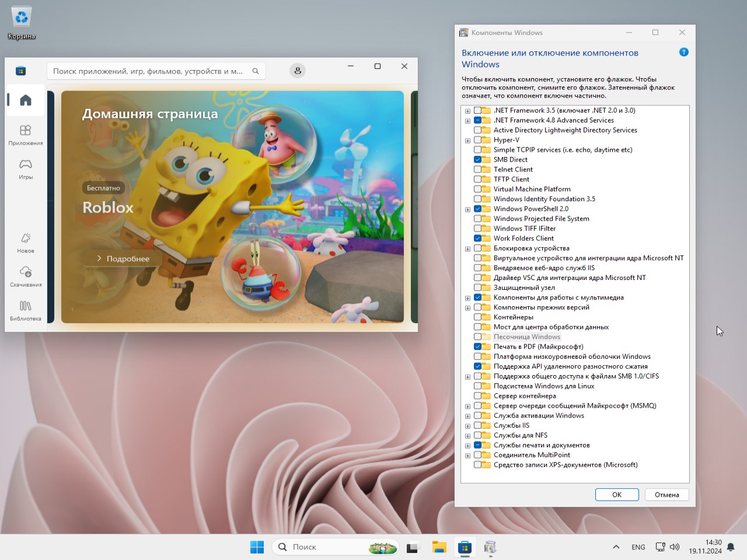Switch input language from ENG

click(638, 547)
